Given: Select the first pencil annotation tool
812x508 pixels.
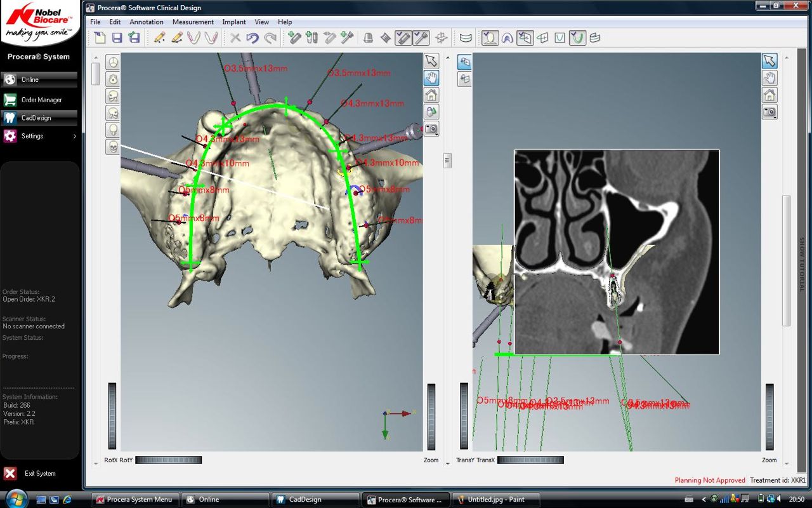Looking at the screenshot, I should [x=159, y=38].
